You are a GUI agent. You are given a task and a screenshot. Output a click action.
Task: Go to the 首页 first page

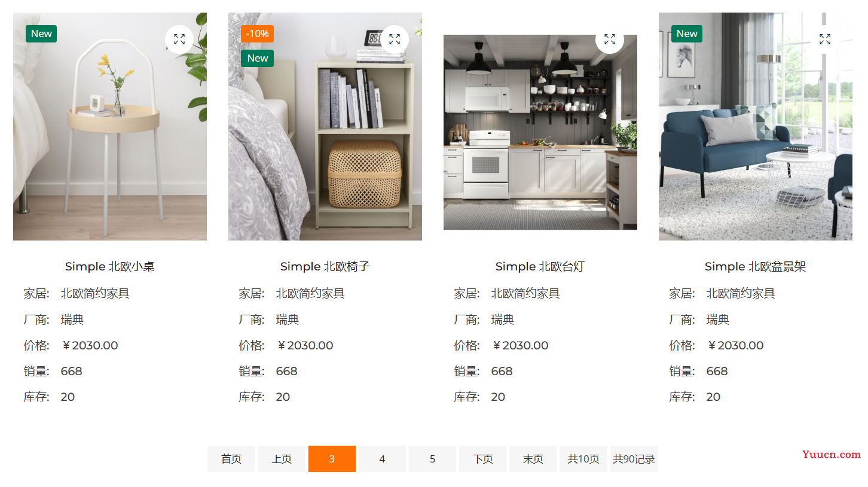(x=231, y=459)
